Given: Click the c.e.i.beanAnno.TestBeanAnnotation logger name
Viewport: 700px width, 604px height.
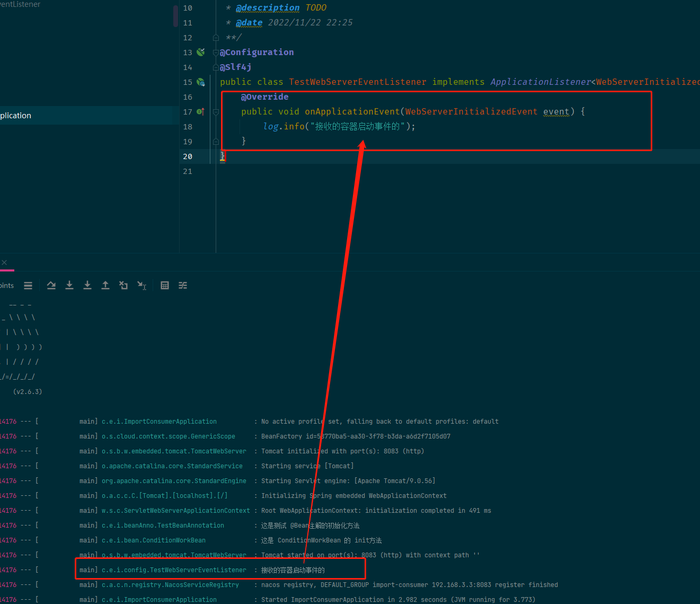Looking at the screenshot, I should pyautogui.click(x=163, y=526).
